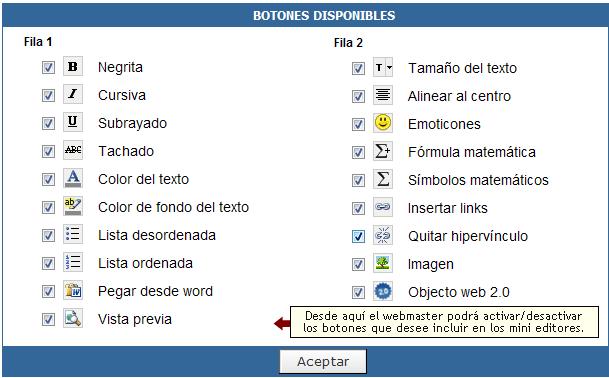Toggle the Lista desordenada checkbox
This screenshot has height=378, width=609.
click(48, 235)
